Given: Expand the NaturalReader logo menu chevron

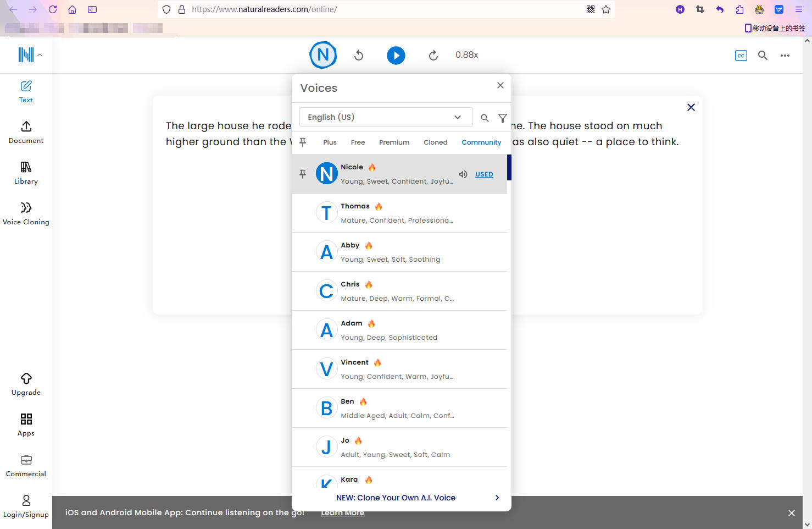Looking at the screenshot, I should click(x=40, y=55).
